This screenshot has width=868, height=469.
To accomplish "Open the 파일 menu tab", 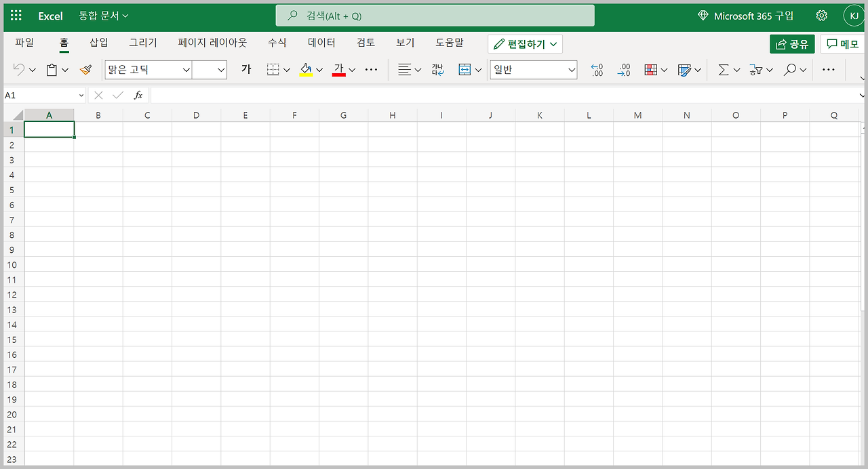I will pos(24,43).
